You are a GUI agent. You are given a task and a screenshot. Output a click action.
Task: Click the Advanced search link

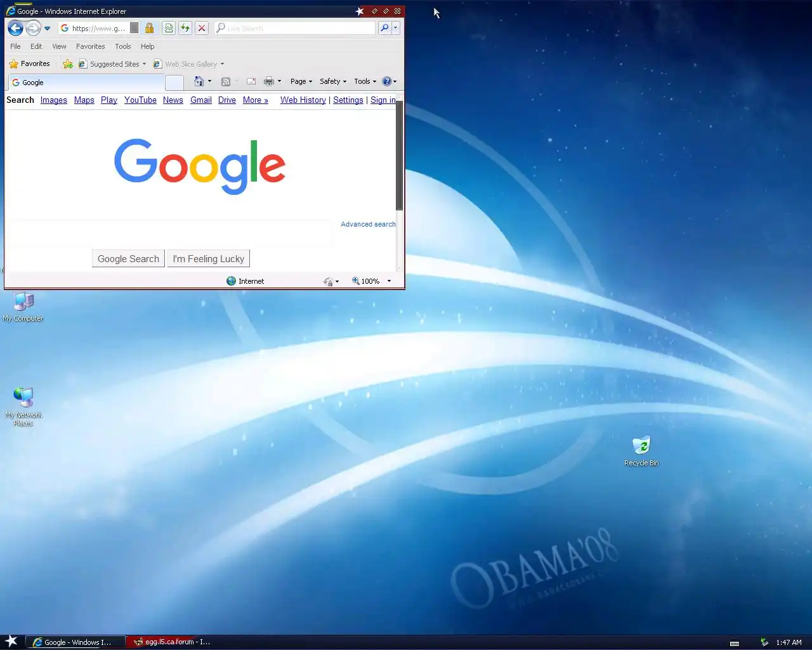368,224
